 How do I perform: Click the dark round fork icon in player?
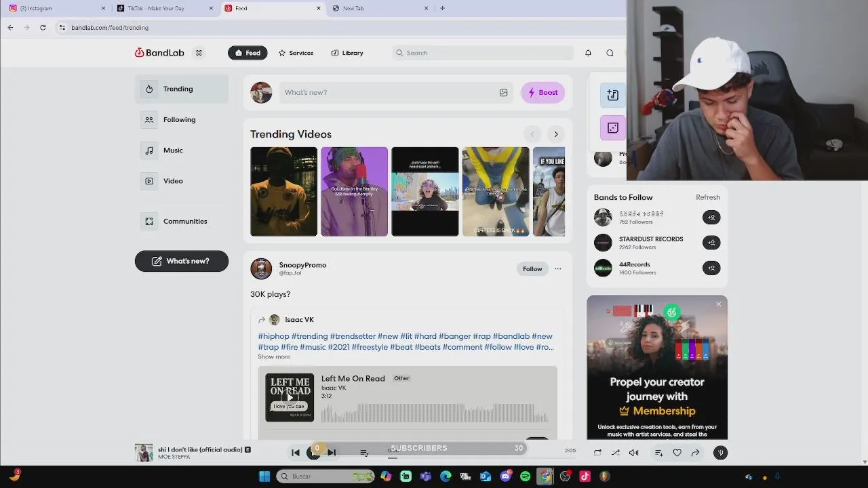coord(720,453)
